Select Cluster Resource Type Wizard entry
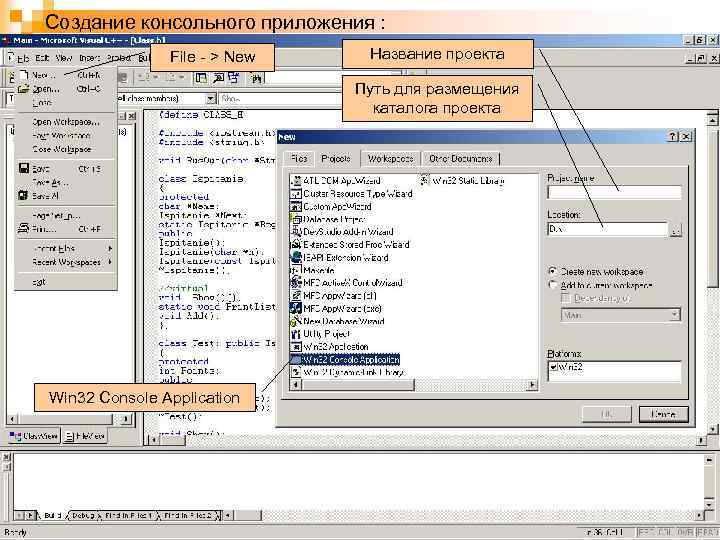 pos(352,194)
